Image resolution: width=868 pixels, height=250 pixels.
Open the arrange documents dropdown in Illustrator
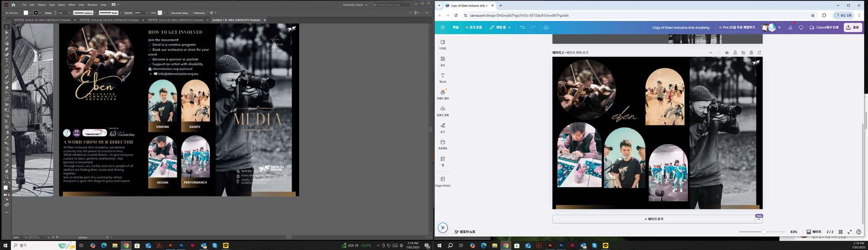tap(115, 5)
